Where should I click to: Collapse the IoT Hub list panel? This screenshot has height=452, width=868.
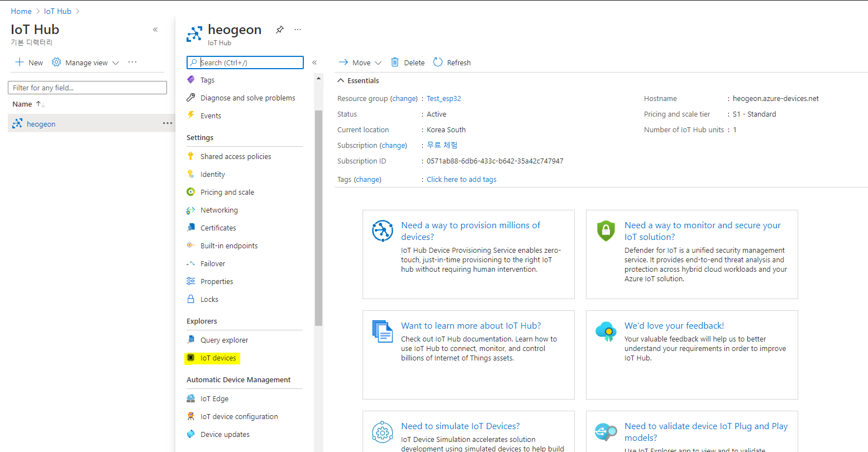pos(155,30)
